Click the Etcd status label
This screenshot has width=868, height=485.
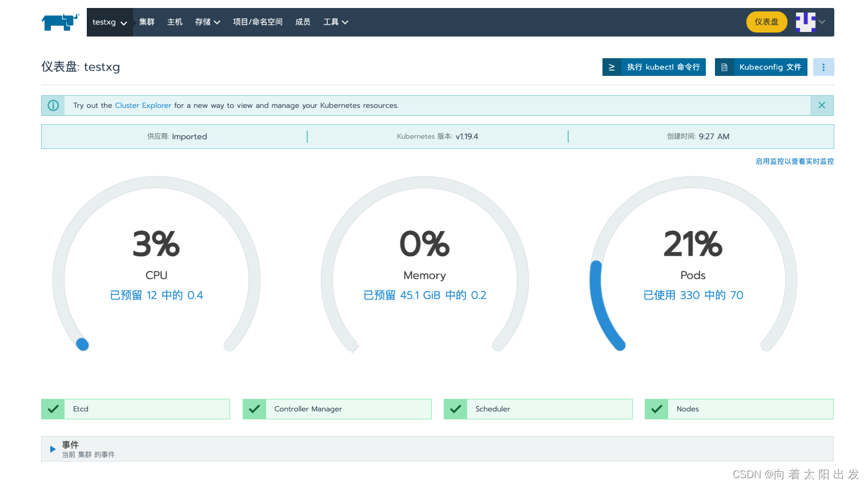click(81, 409)
